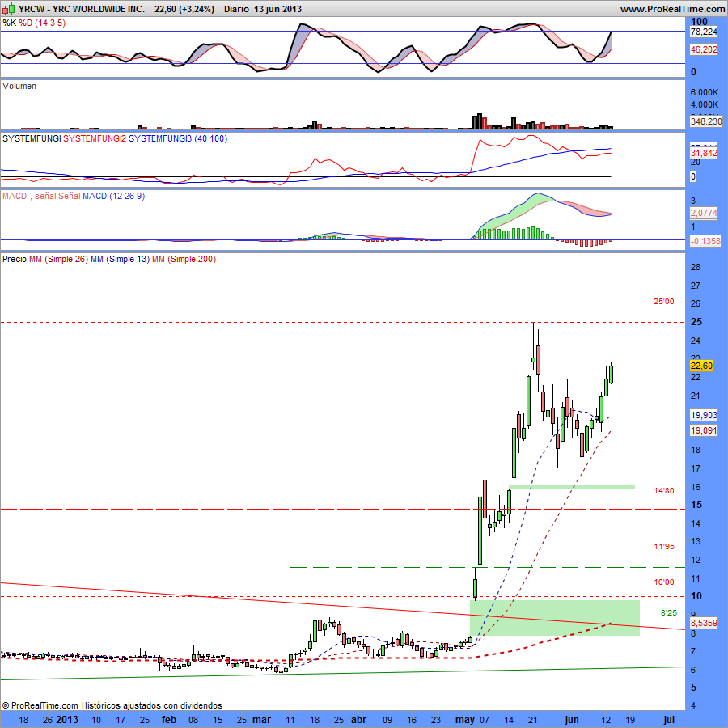Select the '78,224' stochastic value tag

pyautogui.click(x=704, y=32)
